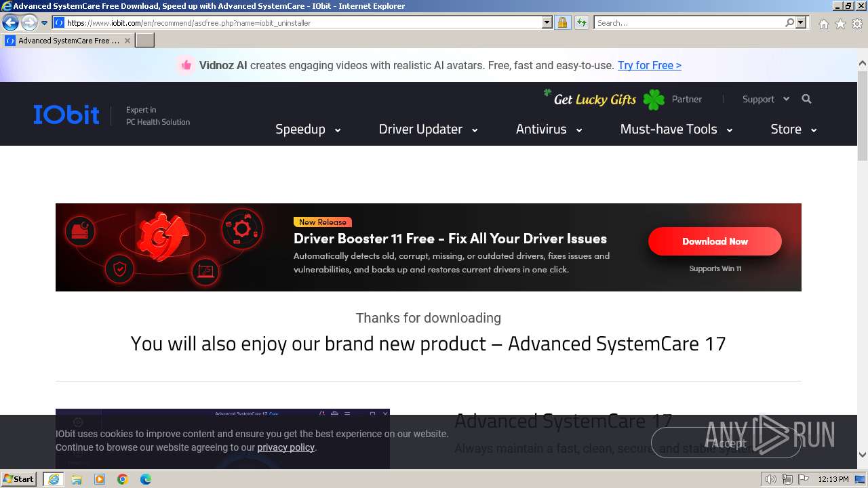Open the recent pages dropdown arrow

(x=45, y=23)
